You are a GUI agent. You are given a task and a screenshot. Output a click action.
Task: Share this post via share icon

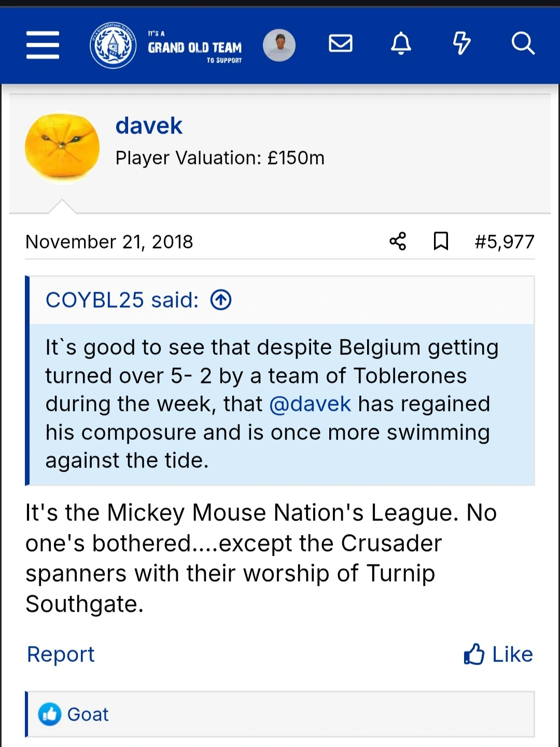pos(398,241)
